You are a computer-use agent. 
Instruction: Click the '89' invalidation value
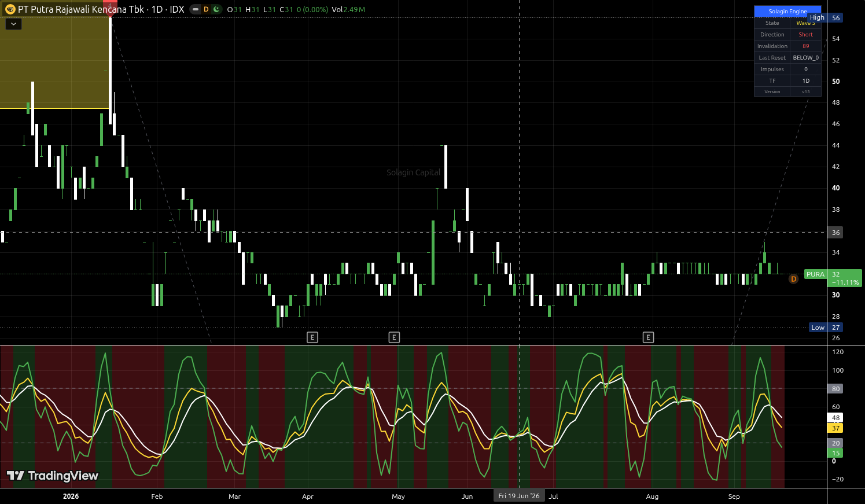806,46
